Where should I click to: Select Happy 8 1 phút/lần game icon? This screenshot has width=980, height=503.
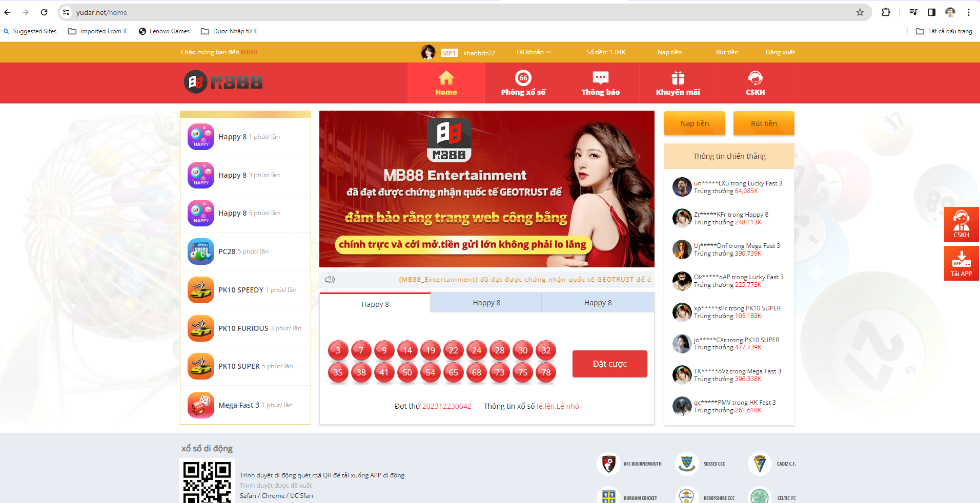click(201, 137)
